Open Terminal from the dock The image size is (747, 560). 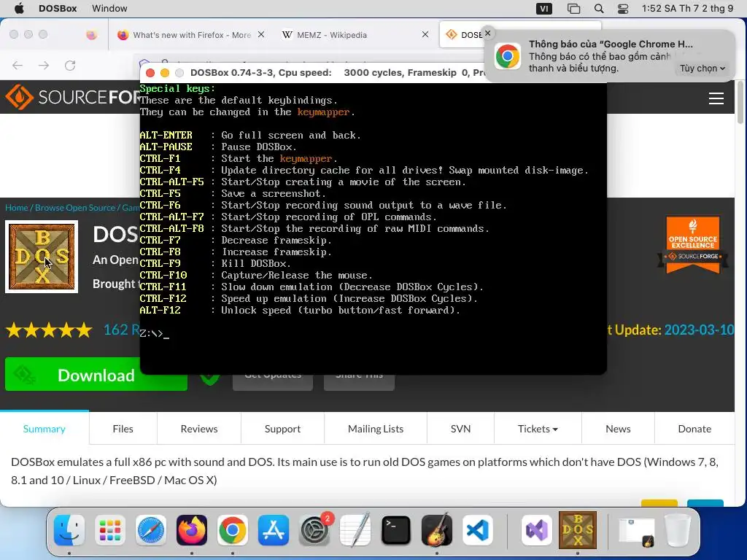[396, 530]
